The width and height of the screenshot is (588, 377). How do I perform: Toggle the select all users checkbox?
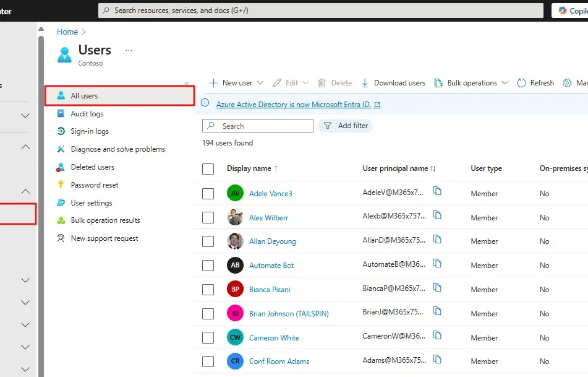208,168
